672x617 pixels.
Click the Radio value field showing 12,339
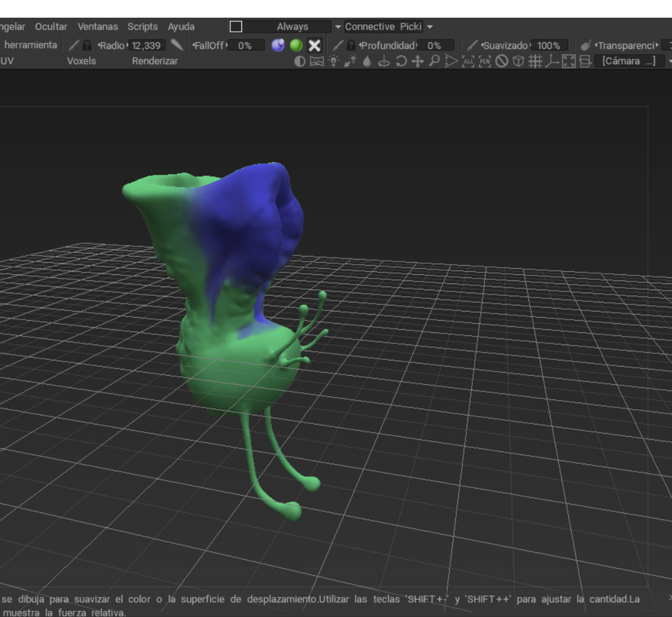tap(146, 45)
